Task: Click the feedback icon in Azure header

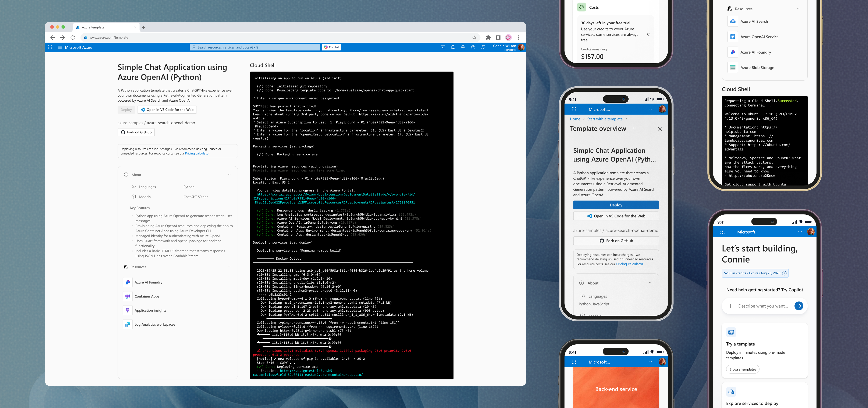Action: pyautogui.click(x=483, y=47)
